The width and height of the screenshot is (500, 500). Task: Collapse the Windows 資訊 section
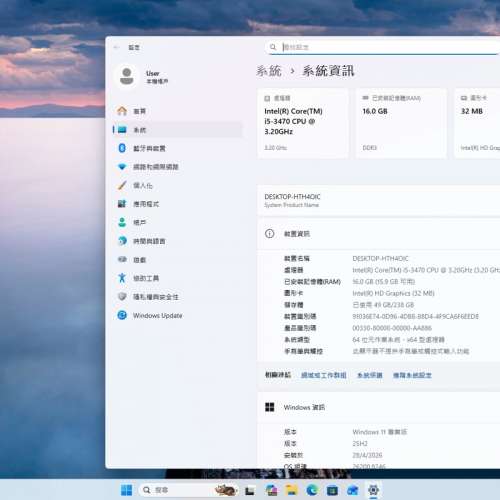click(379, 407)
